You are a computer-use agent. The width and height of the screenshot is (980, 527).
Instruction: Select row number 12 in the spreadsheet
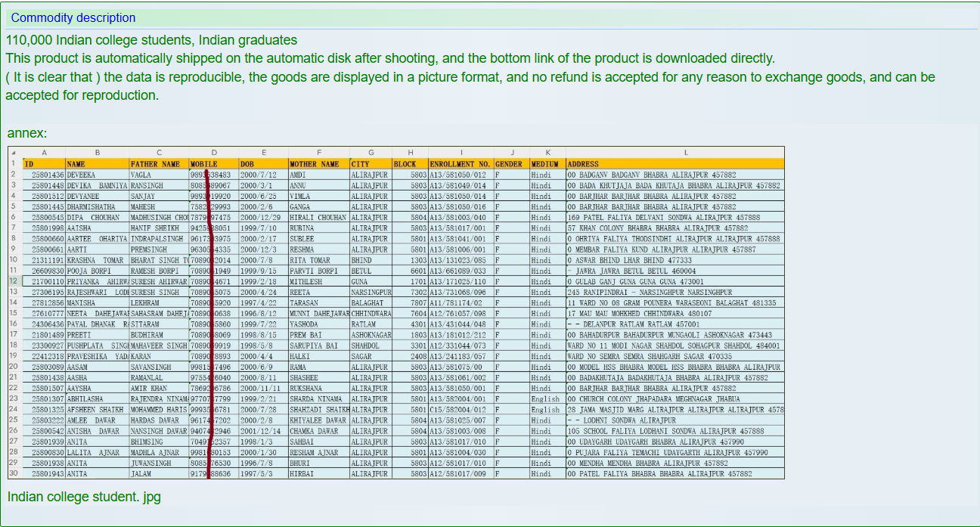[x=14, y=281]
